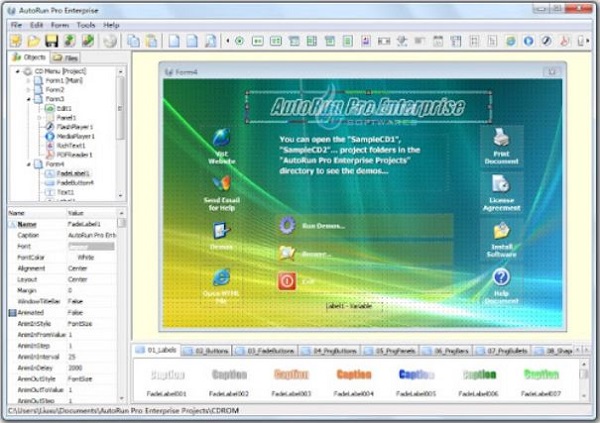This screenshot has height=423, width=600.
Task: Click the Copy toolbar icon
Action: pos(134,41)
